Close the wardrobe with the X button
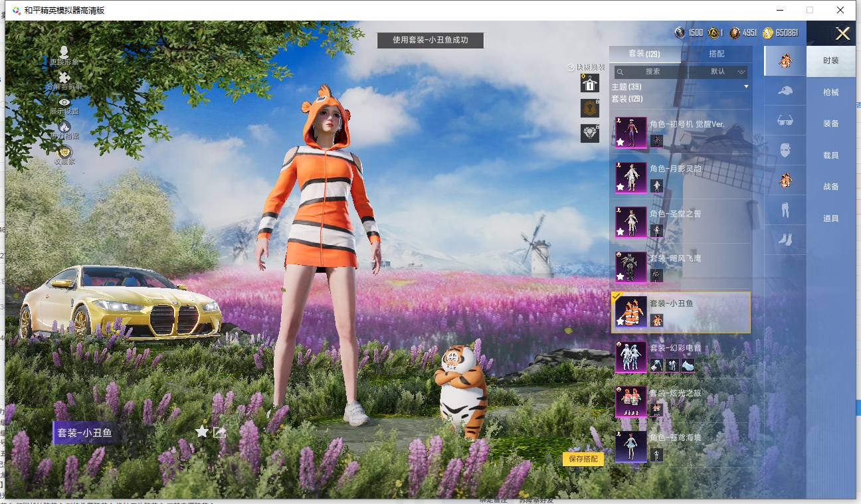 [x=842, y=34]
